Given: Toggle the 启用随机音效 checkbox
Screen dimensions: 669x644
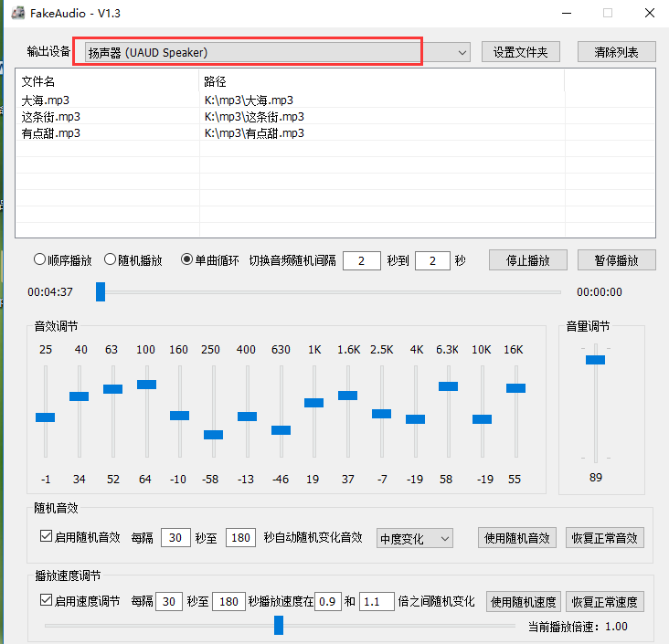Looking at the screenshot, I should point(46,536).
